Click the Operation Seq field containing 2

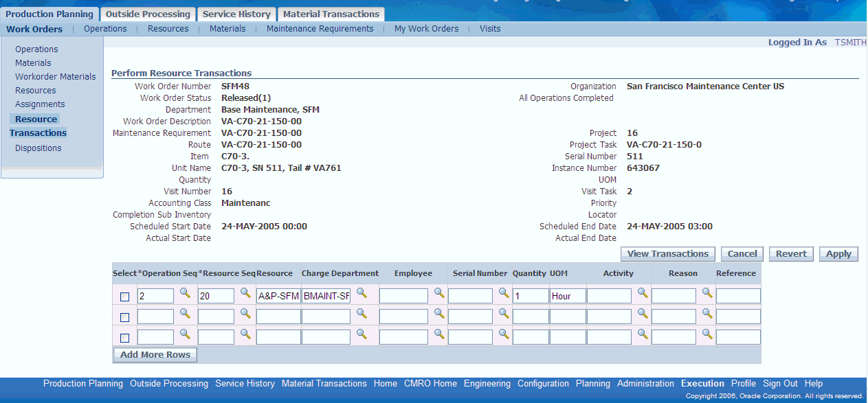tap(155, 296)
